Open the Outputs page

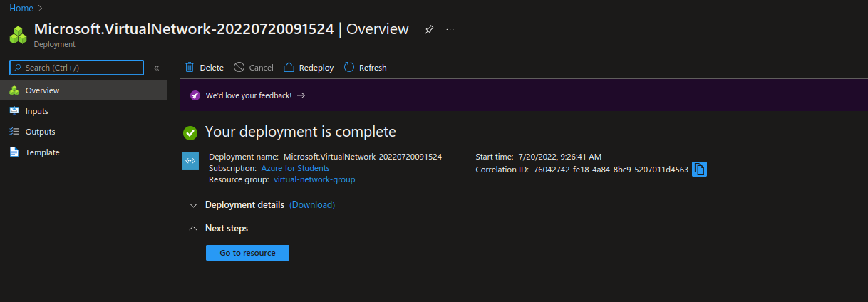(x=83, y=132)
